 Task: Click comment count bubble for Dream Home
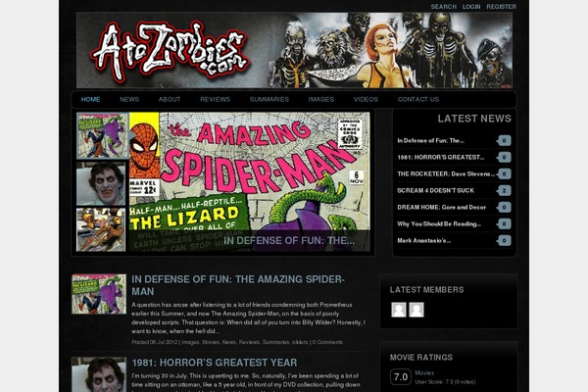tap(504, 207)
